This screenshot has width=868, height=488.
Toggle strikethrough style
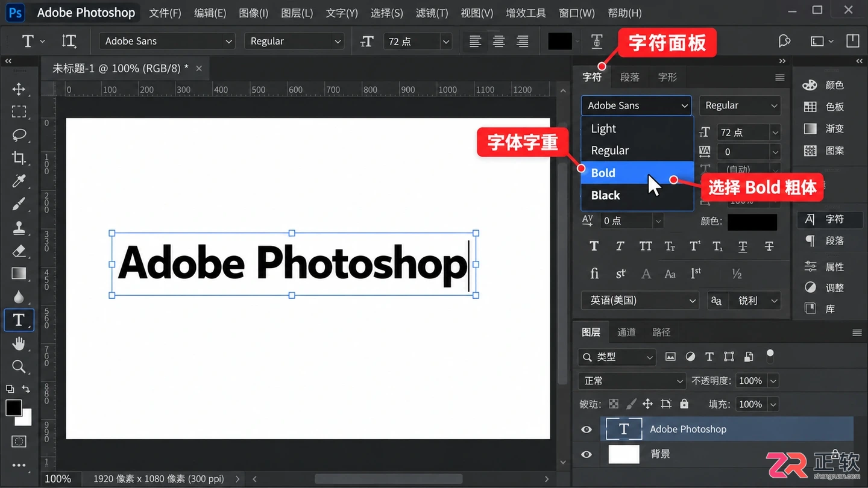click(769, 246)
